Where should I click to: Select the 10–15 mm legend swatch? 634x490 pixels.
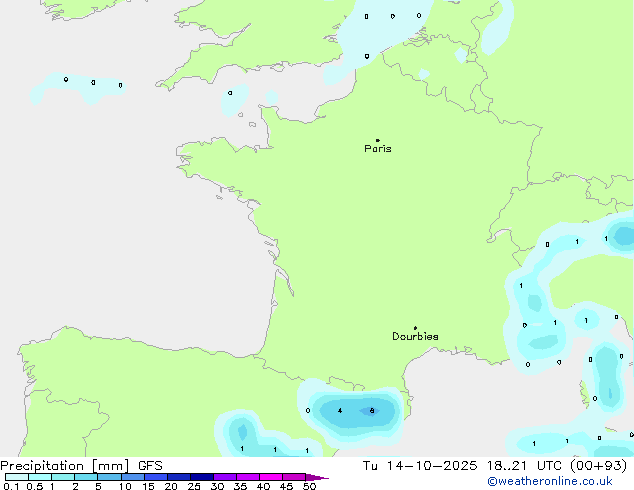coord(133,477)
